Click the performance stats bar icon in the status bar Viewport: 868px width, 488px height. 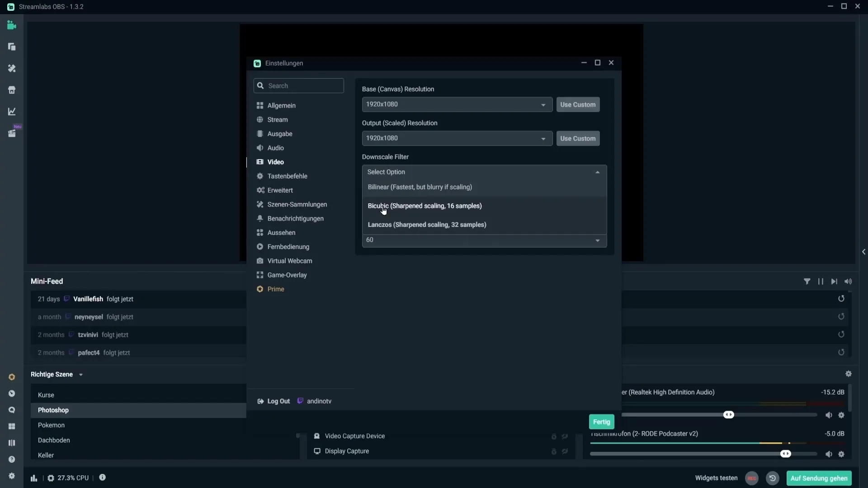click(34, 478)
